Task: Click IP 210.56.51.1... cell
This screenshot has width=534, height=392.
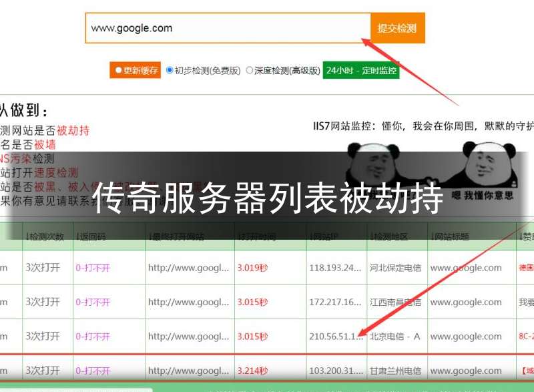Action: (x=336, y=336)
